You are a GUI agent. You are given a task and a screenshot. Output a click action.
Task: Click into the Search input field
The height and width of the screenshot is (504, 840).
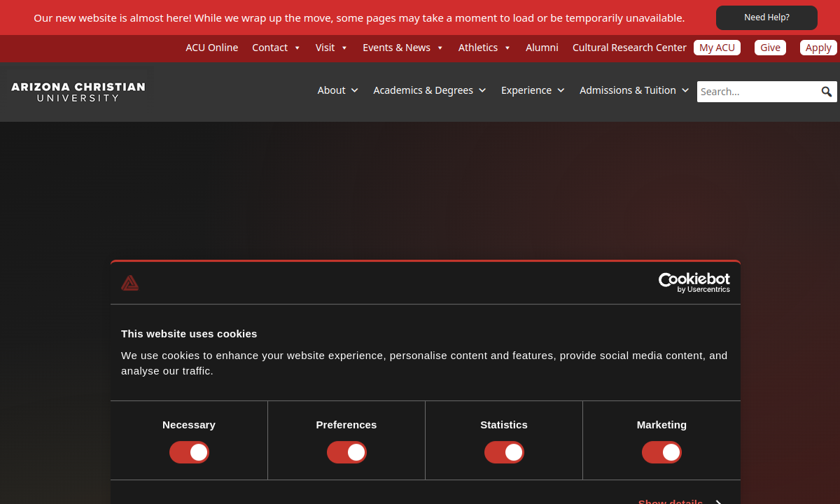(x=757, y=92)
